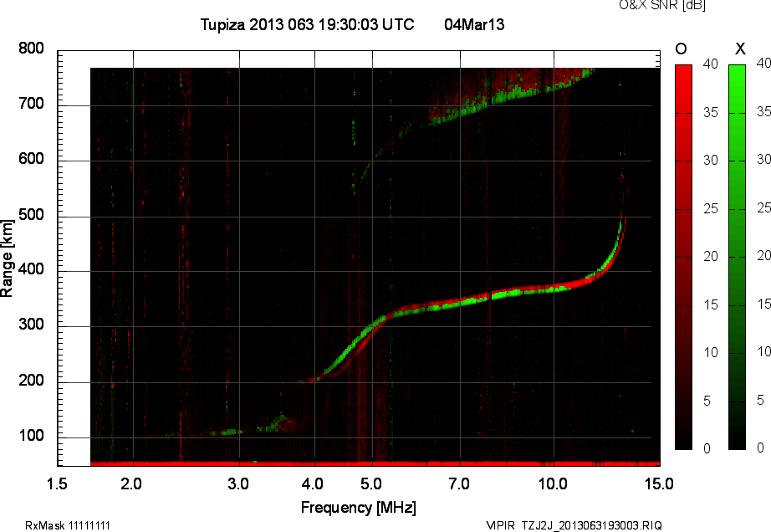This screenshot has width=771, height=532.
Task: Click the range tick label "100"
Action: (x=31, y=436)
